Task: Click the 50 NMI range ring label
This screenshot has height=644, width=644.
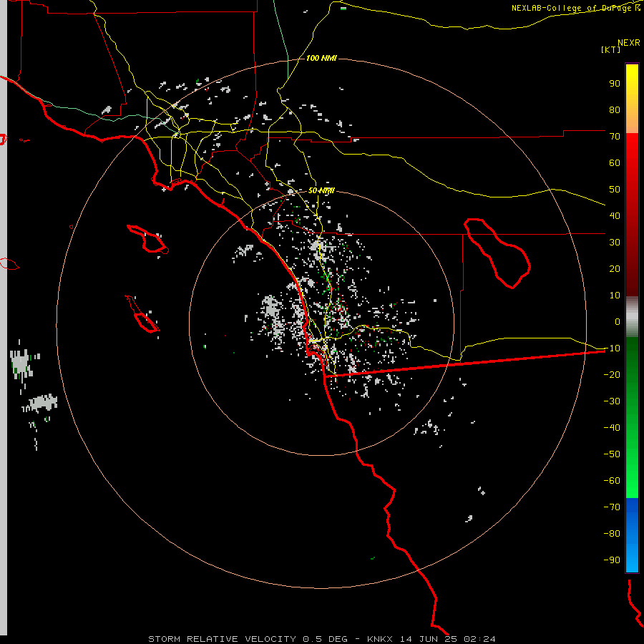Action: [x=321, y=190]
